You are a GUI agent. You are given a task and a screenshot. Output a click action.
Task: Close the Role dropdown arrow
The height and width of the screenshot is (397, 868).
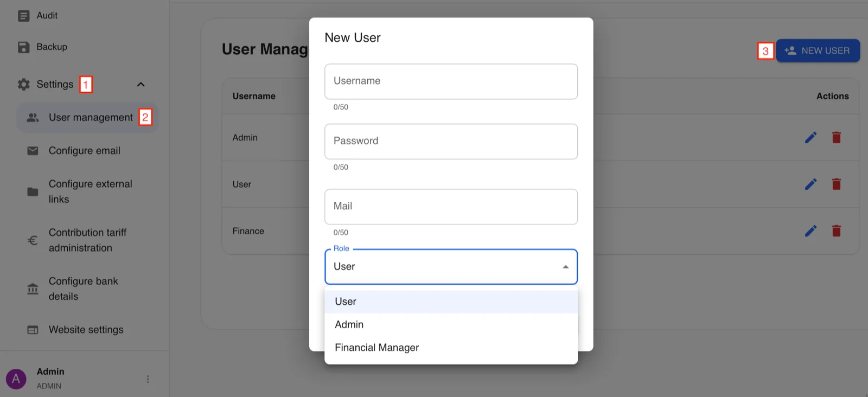[566, 267]
